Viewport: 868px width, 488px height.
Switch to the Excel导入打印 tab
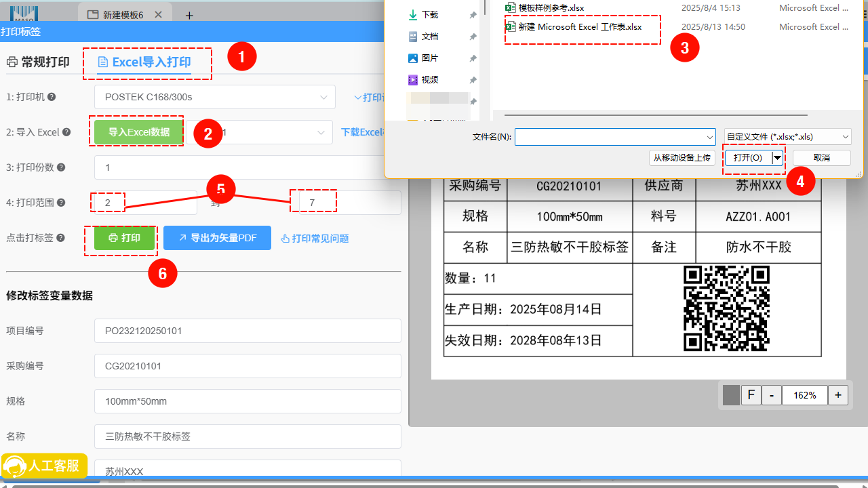(x=144, y=62)
